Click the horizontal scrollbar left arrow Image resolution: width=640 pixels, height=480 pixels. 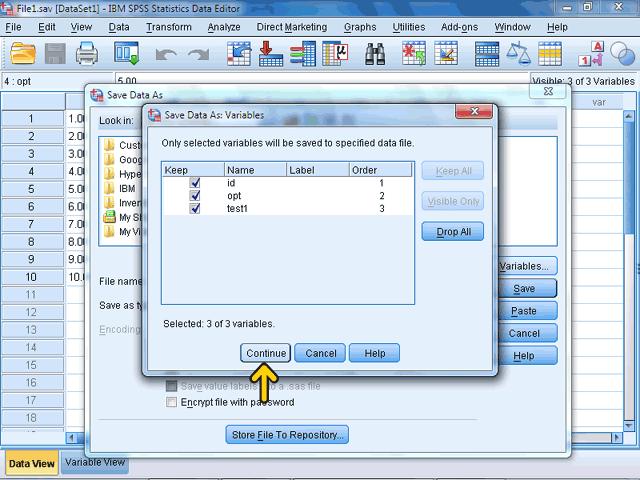click(x=71, y=438)
